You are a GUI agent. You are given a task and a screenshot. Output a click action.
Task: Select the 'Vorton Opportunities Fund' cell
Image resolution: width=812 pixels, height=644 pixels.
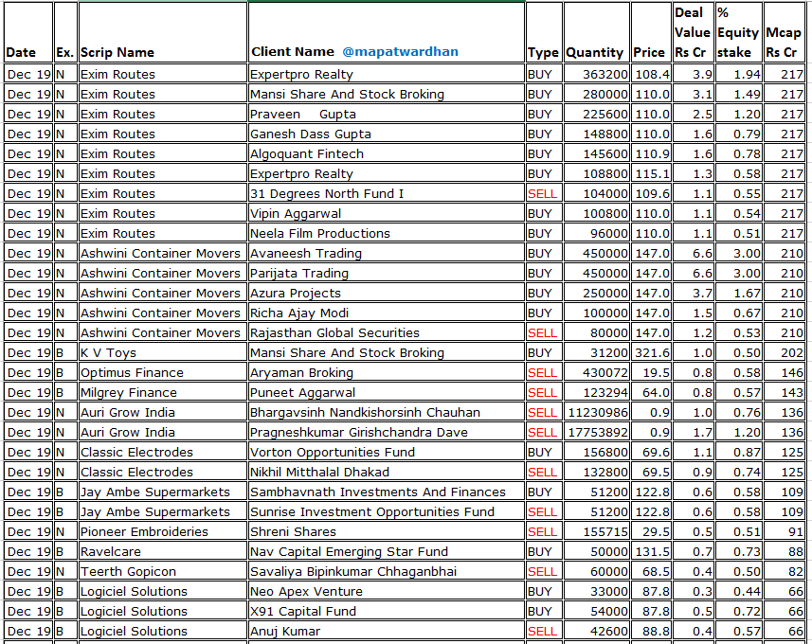387,452
